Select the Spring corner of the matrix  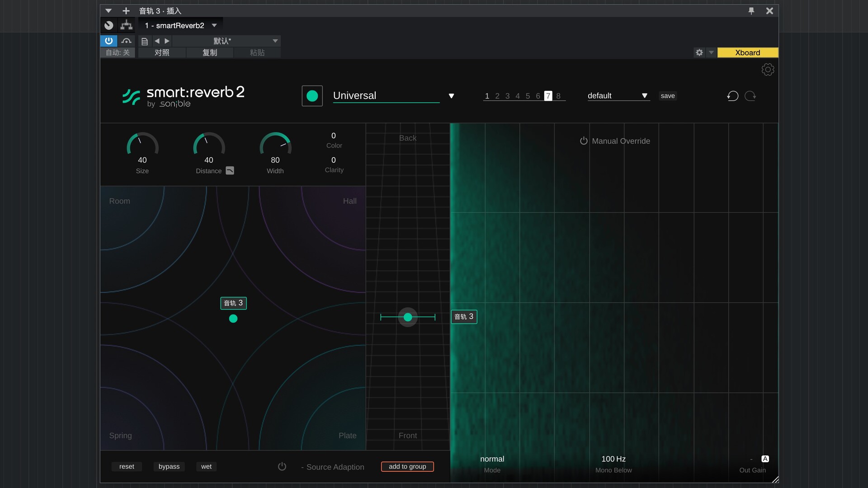pyautogui.click(x=120, y=436)
